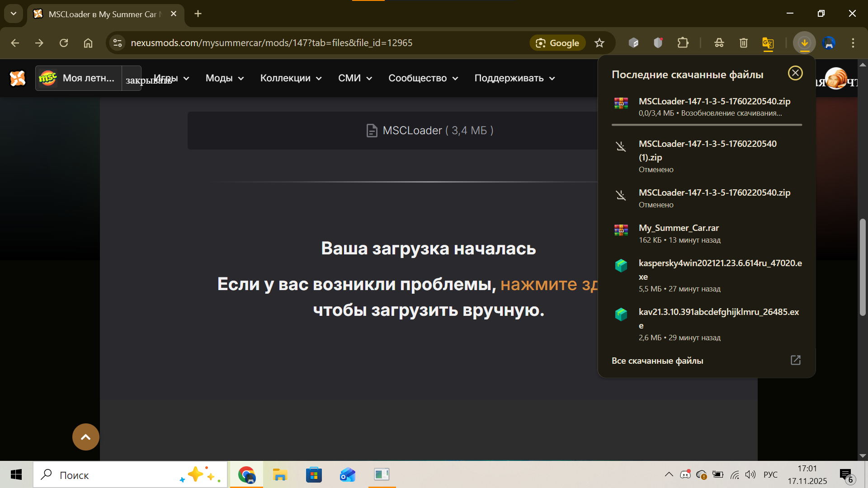Viewport: 868px width, 488px height.
Task: Open all downloads page icon
Action: [x=795, y=360]
